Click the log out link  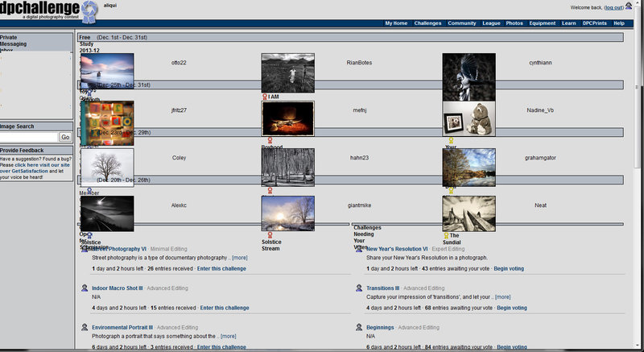tap(613, 8)
